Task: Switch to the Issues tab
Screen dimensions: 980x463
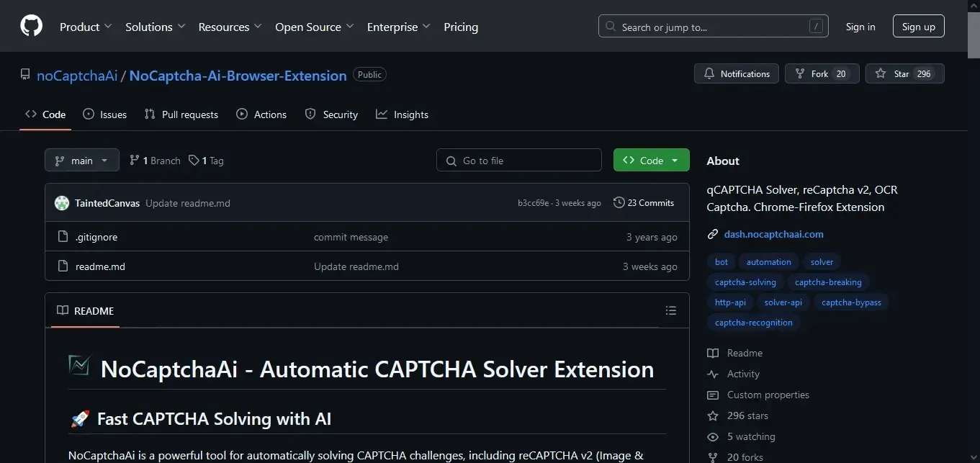Action: pos(105,114)
